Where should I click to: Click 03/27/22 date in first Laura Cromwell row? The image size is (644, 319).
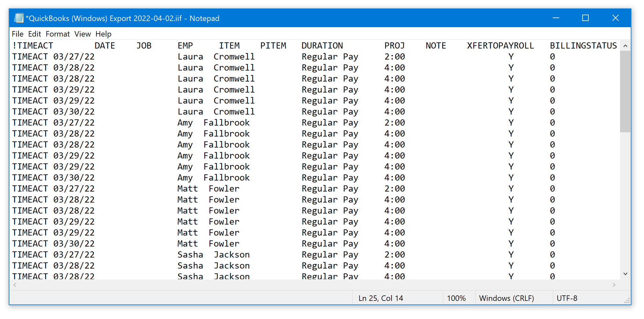[74, 57]
